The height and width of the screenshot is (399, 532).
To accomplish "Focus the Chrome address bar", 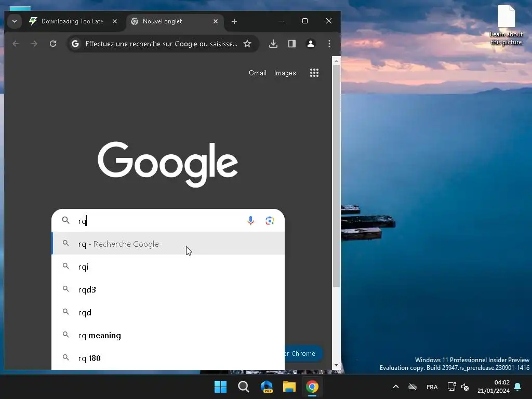I will [x=162, y=44].
